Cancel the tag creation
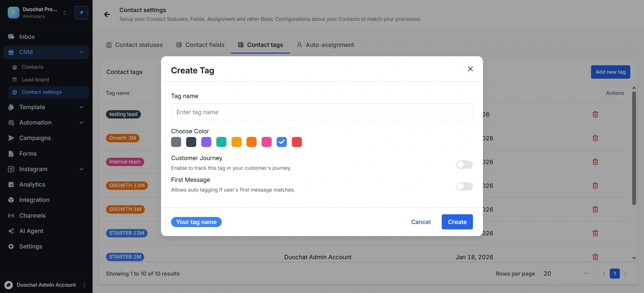The image size is (644, 293). point(421,222)
